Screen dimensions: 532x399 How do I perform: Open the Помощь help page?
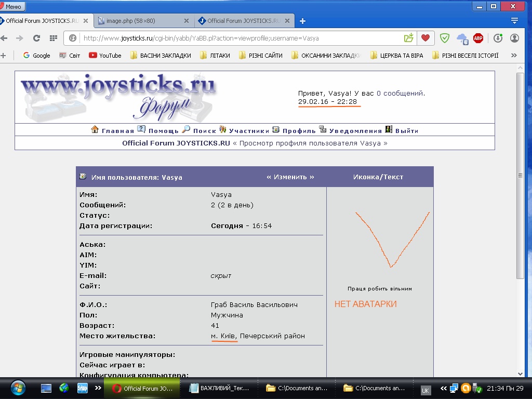point(158,130)
